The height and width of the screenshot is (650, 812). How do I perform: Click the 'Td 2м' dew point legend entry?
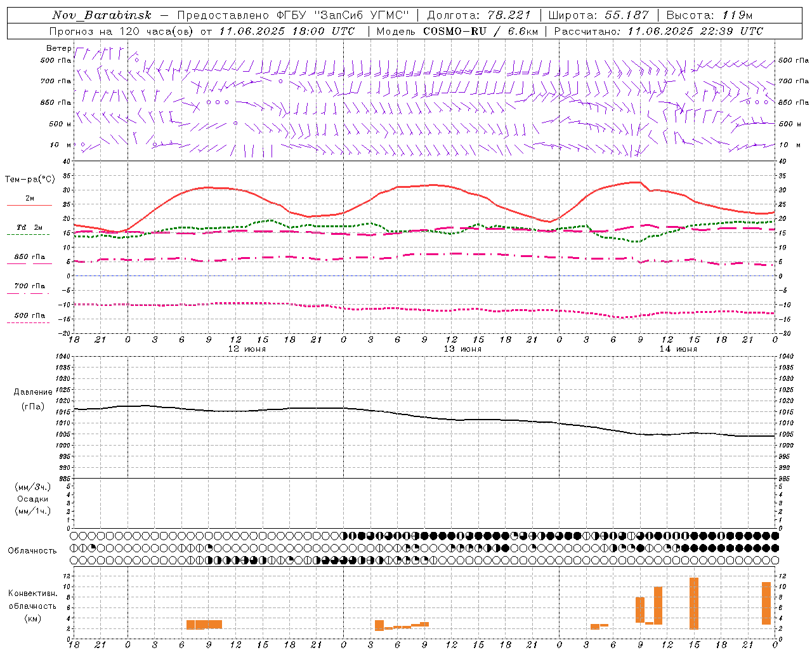[29, 227]
